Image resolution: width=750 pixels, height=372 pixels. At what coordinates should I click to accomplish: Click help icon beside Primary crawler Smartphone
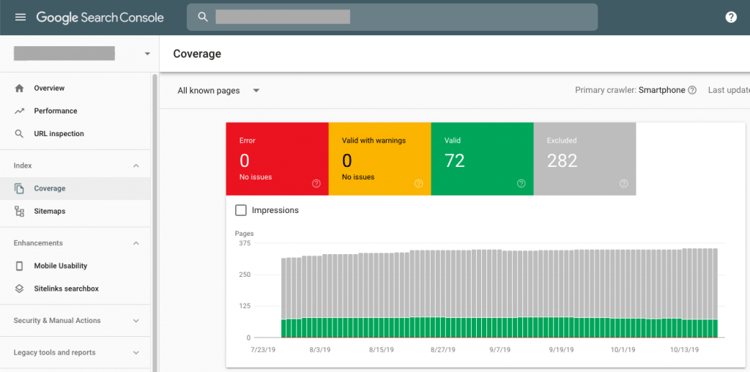(692, 90)
